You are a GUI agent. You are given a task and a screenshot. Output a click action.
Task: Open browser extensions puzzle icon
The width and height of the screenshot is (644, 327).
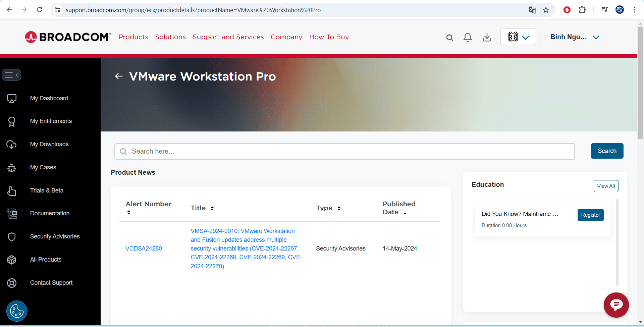pyautogui.click(x=582, y=10)
